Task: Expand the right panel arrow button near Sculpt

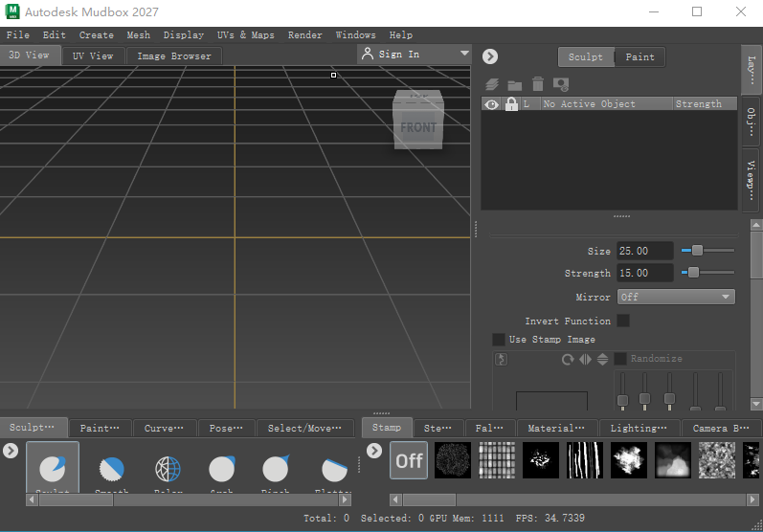Action: (x=490, y=56)
